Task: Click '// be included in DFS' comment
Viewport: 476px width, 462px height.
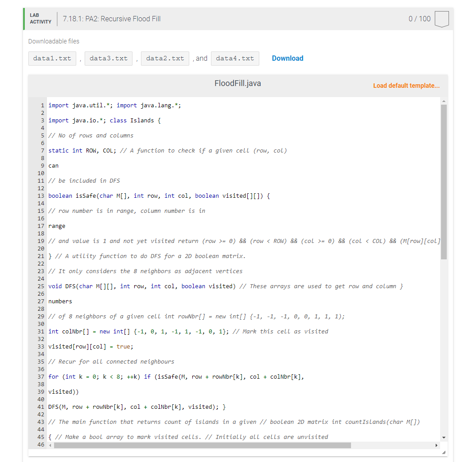Action: pyautogui.click(x=84, y=181)
